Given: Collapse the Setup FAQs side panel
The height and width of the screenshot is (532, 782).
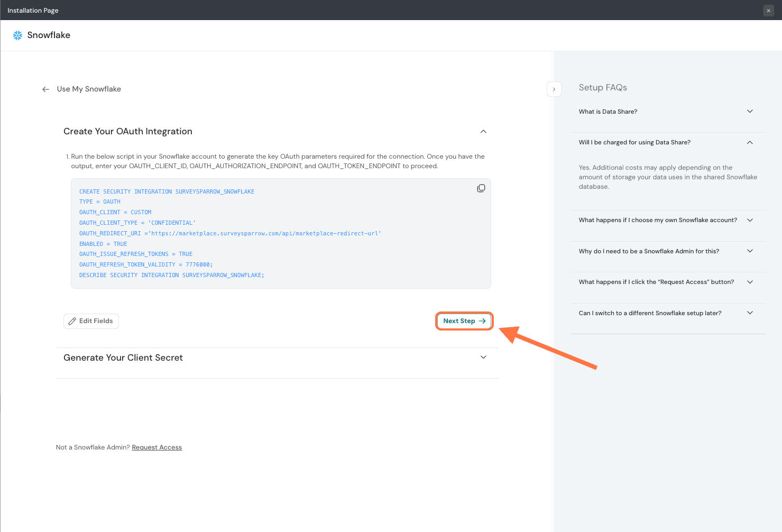Looking at the screenshot, I should click(554, 89).
